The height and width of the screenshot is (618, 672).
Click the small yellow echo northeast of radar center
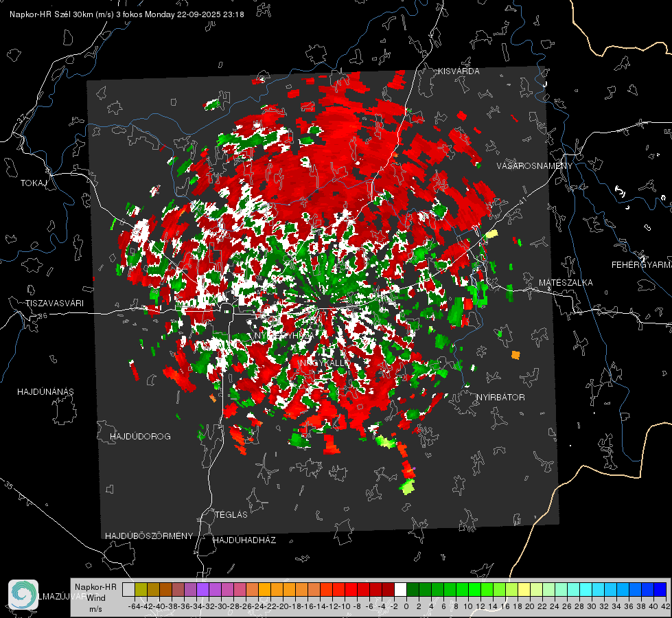(x=491, y=233)
